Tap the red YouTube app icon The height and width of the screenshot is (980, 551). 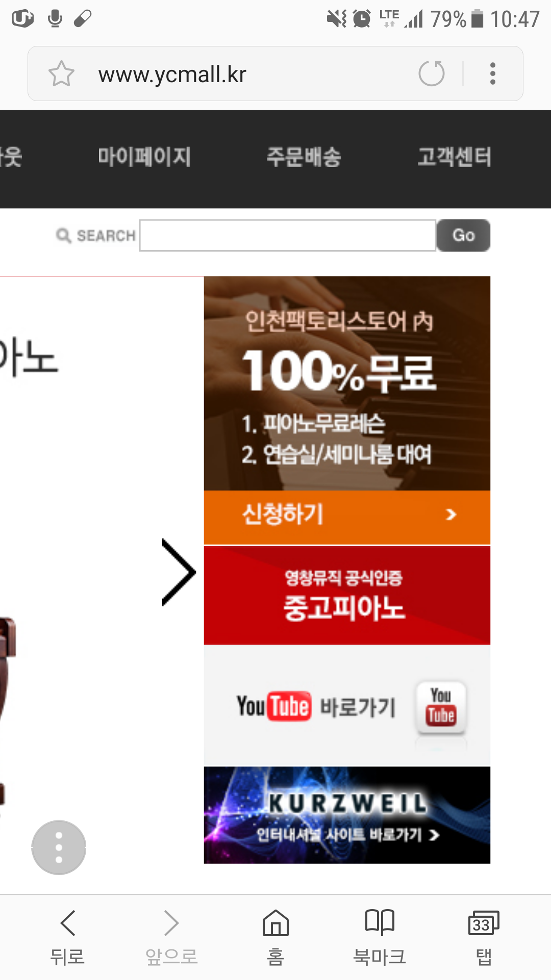pyautogui.click(x=441, y=707)
